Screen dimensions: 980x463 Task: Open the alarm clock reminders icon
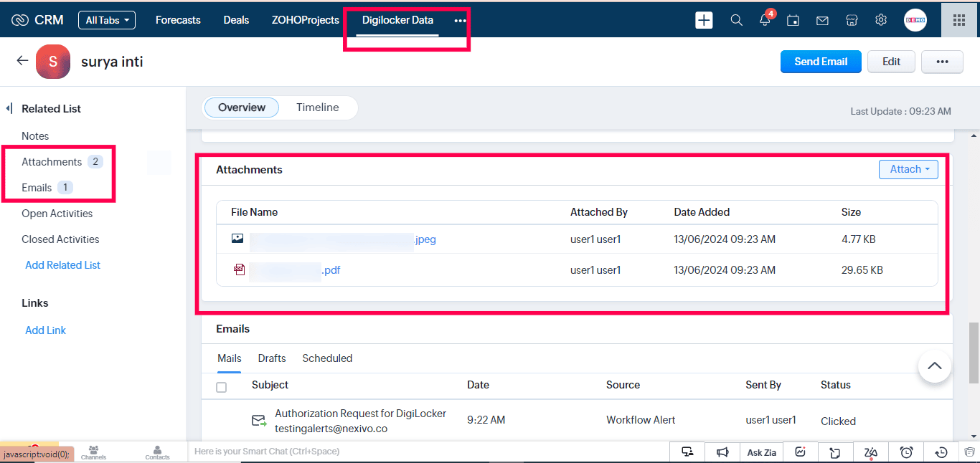point(907,452)
